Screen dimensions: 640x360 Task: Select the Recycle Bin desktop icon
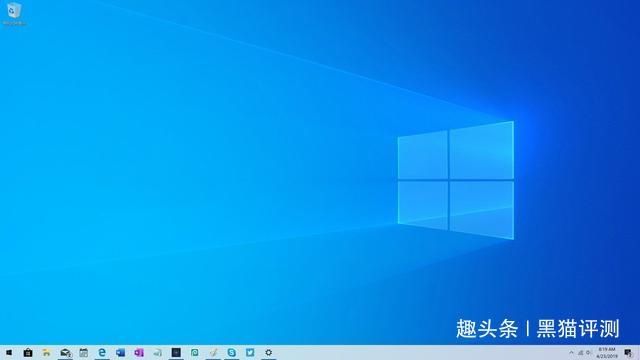click(14, 13)
